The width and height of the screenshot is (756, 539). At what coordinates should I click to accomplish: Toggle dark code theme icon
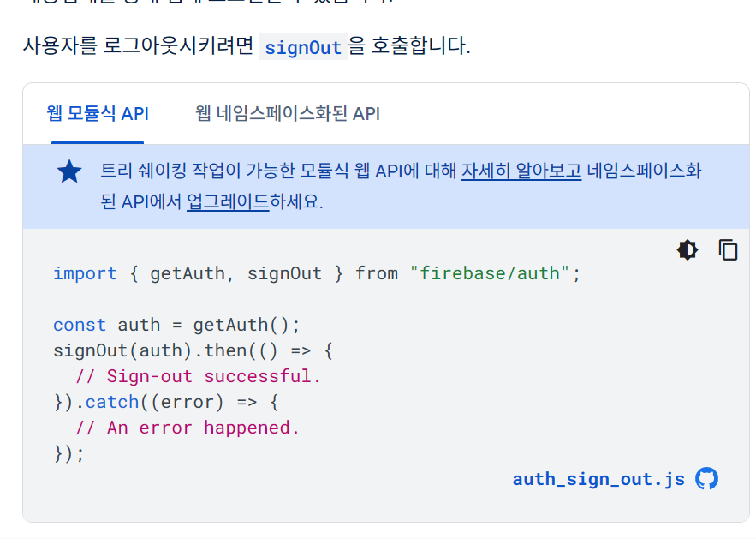pos(687,250)
